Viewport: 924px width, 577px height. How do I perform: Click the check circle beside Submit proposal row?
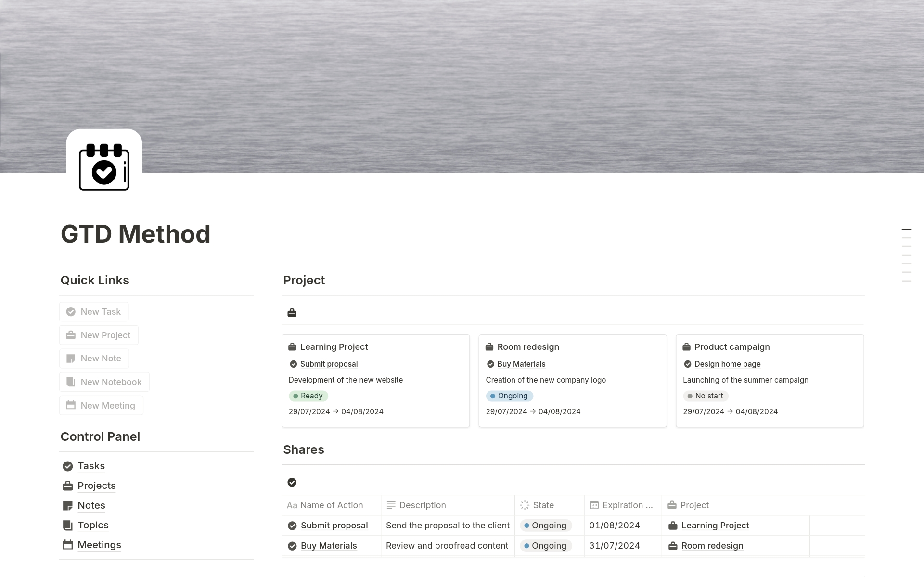pyautogui.click(x=292, y=526)
